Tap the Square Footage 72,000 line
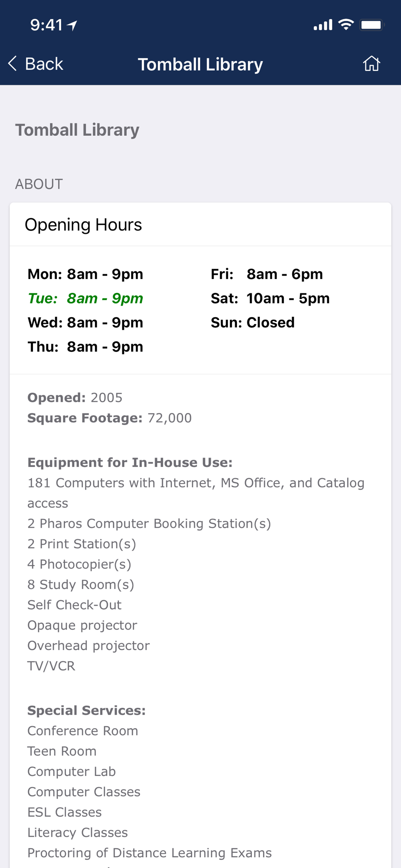The image size is (401, 868). pos(109,418)
